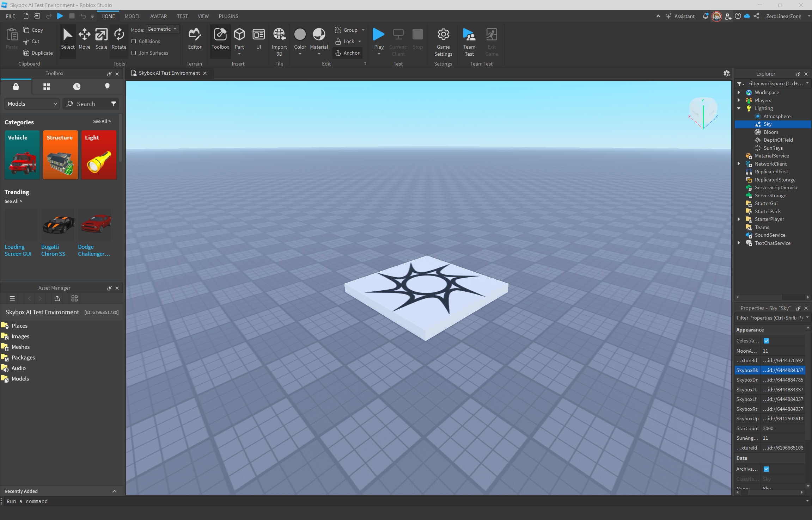Open Toolbox recent items clock tab

point(77,87)
